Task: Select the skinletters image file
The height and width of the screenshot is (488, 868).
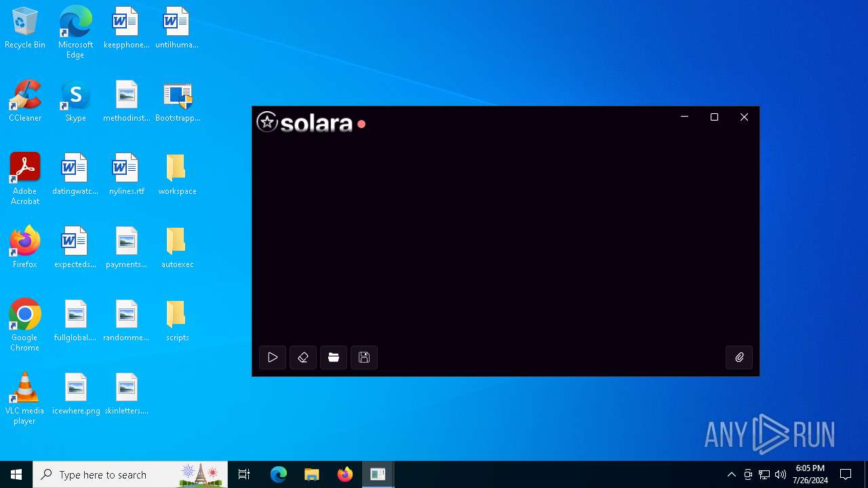Action: point(126,394)
